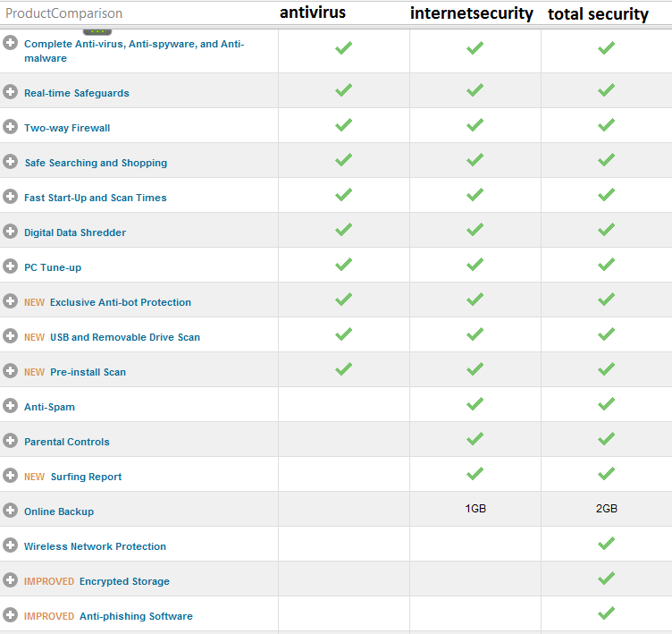Open the Complete Anti-virus, Anti-spyware link

tap(134, 51)
